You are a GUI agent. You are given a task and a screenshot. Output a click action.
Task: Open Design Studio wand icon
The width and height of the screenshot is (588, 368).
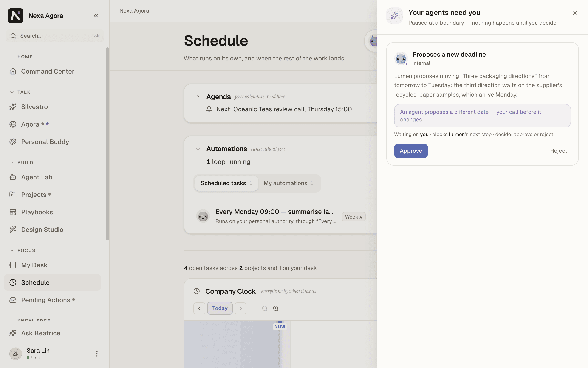point(13,230)
